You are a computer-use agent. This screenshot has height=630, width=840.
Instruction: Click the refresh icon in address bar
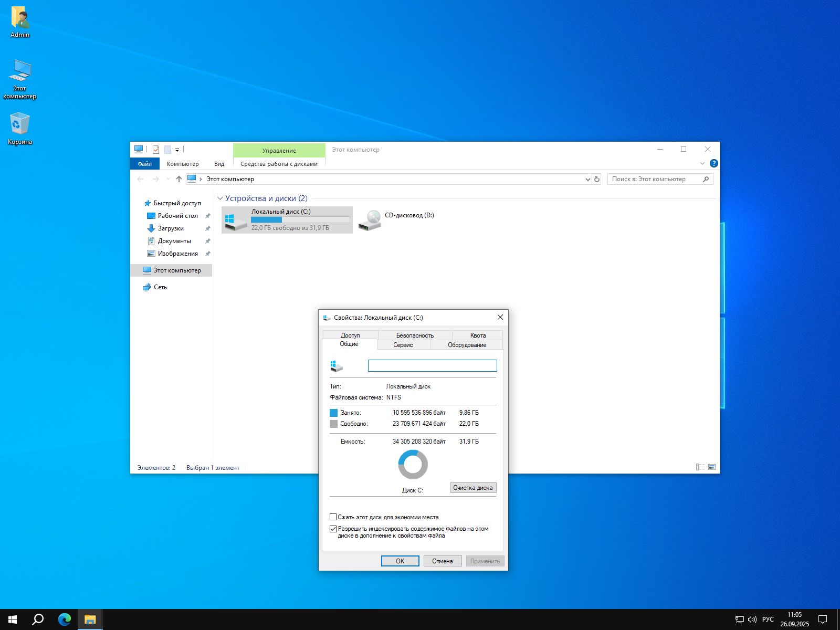pos(596,179)
